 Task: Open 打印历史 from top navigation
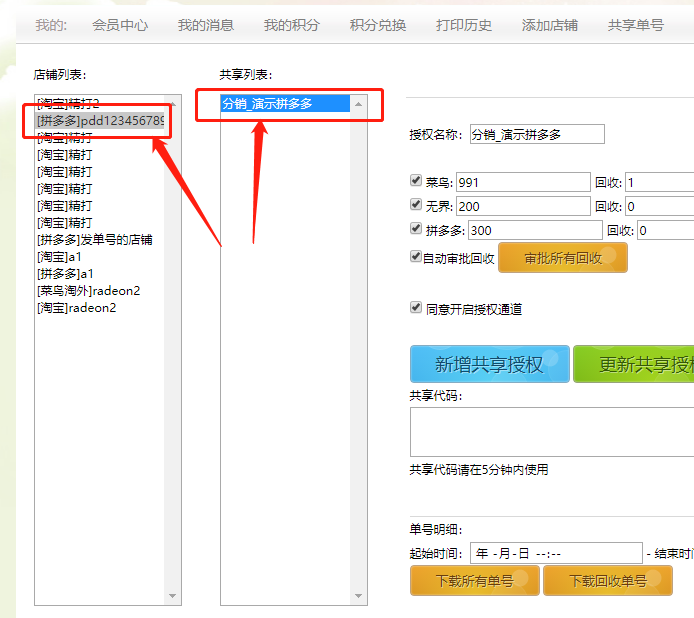pos(464,25)
